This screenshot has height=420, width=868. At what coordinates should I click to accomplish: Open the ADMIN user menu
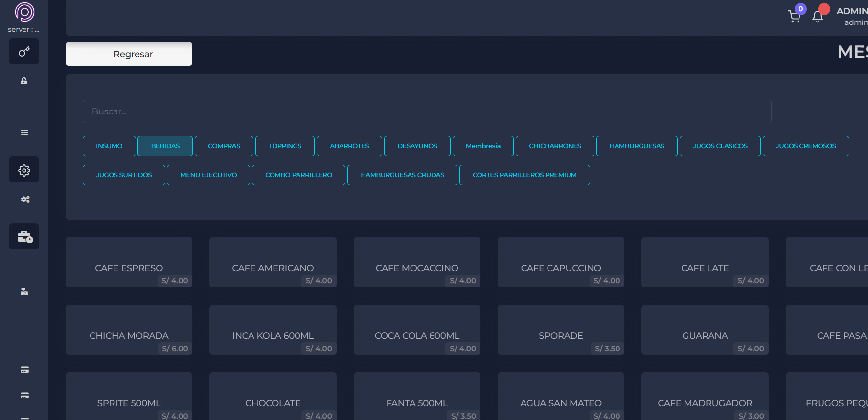tap(852, 16)
